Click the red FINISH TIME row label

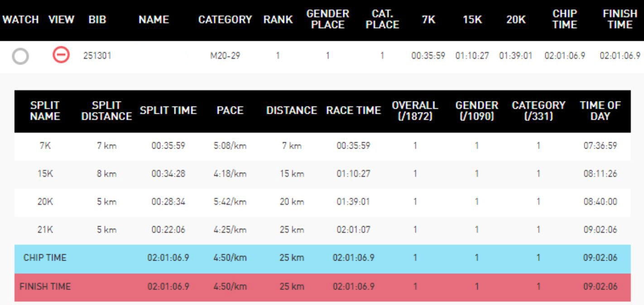tap(45, 286)
